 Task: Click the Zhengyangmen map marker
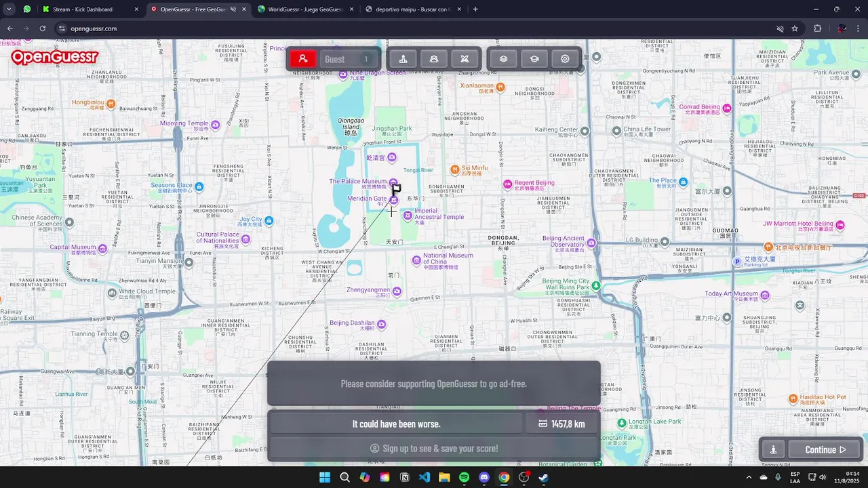click(x=397, y=291)
